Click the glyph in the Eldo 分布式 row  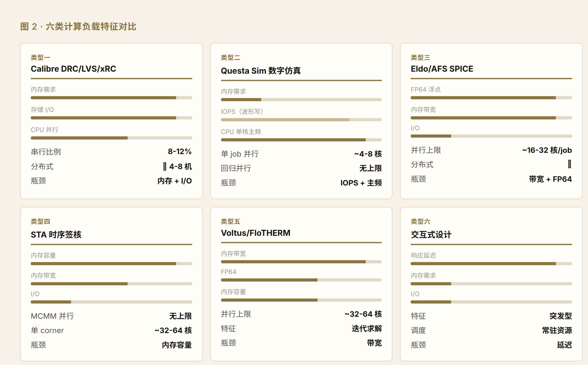(570, 164)
